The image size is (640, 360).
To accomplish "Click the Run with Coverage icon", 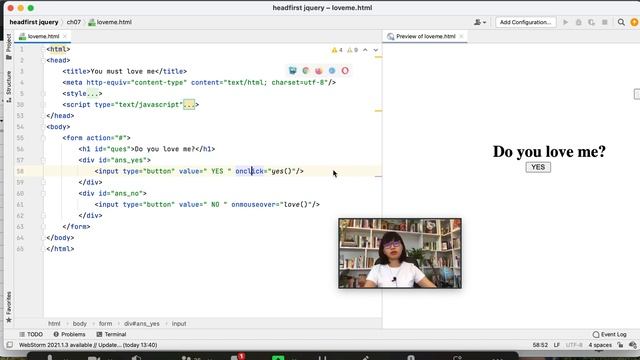I will coord(591,22).
